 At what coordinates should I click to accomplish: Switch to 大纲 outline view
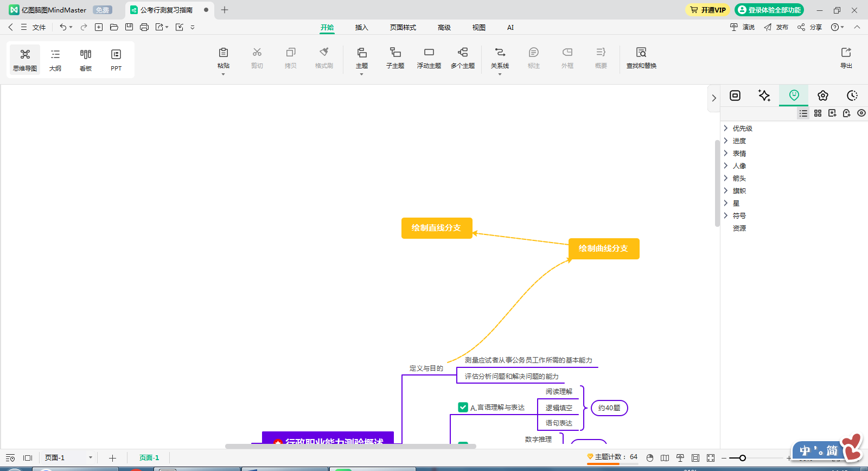coord(55,59)
